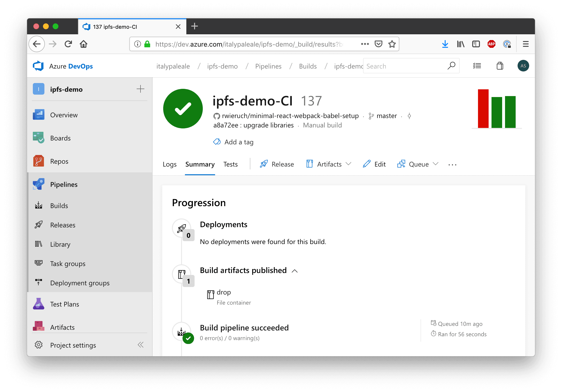The height and width of the screenshot is (392, 562).
Task: Open the Repos hub in sidebar
Action: tap(90, 161)
